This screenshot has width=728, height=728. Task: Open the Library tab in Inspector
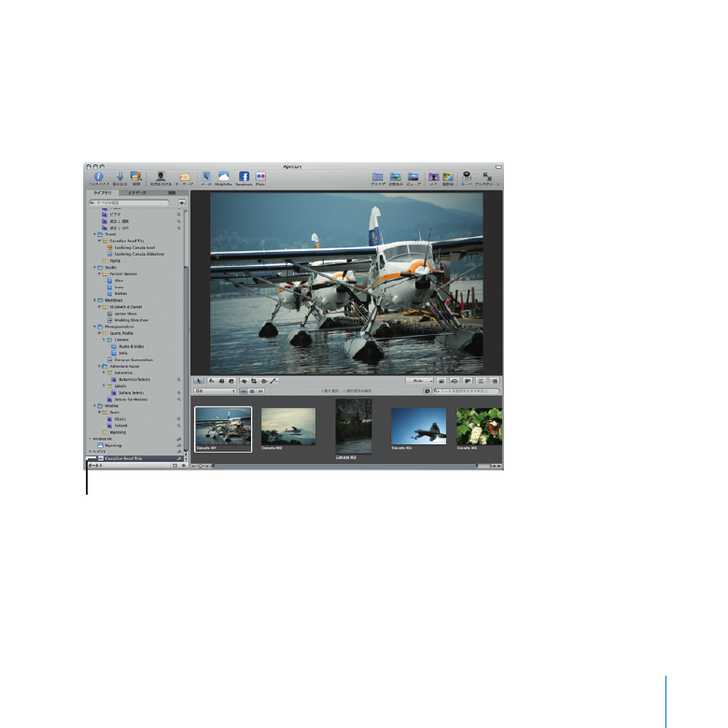click(x=103, y=192)
